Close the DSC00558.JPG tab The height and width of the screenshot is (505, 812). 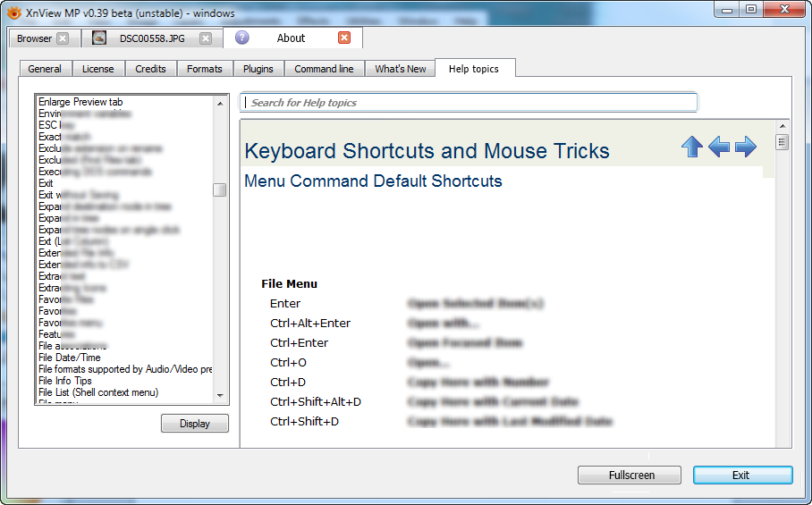[206, 38]
